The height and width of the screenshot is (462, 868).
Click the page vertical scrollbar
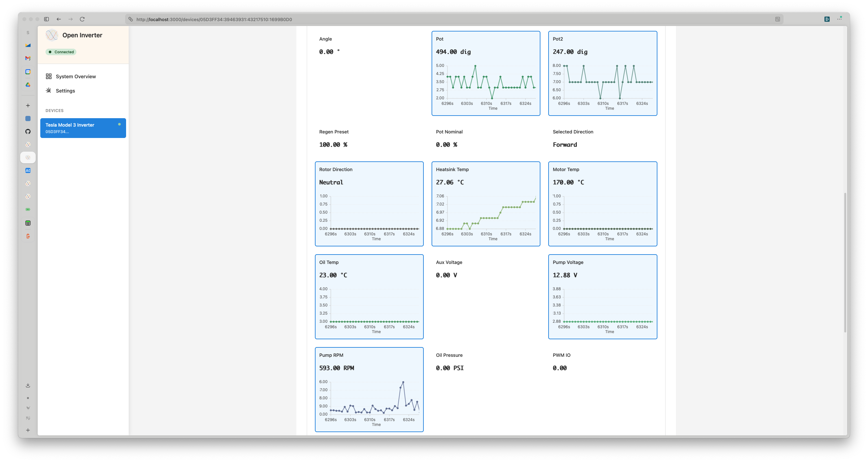tap(845, 263)
